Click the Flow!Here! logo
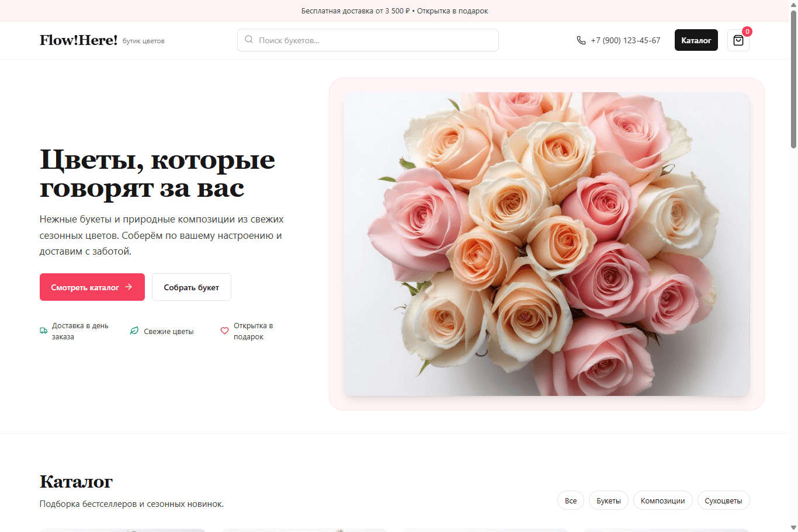The image size is (798, 532). [79, 40]
